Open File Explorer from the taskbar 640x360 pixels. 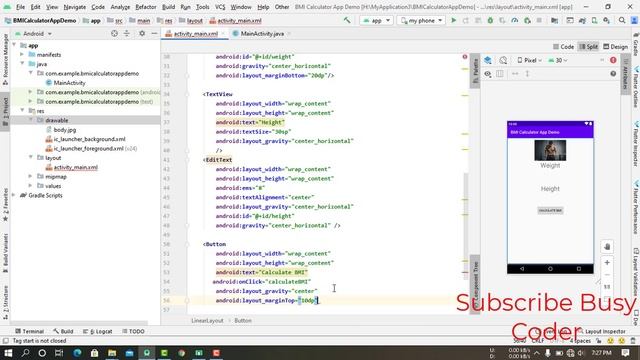(112, 353)
